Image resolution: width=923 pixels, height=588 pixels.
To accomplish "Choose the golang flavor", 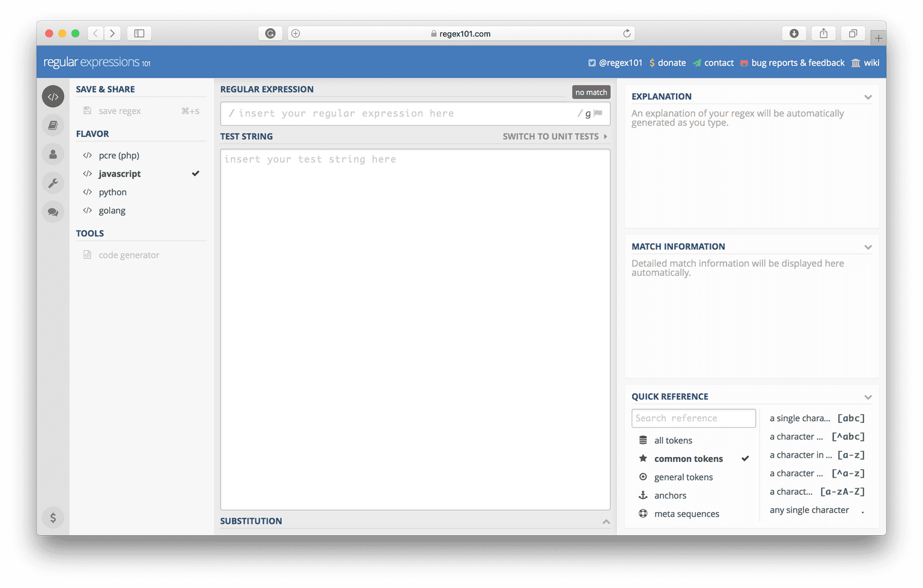I will (112, 210).
